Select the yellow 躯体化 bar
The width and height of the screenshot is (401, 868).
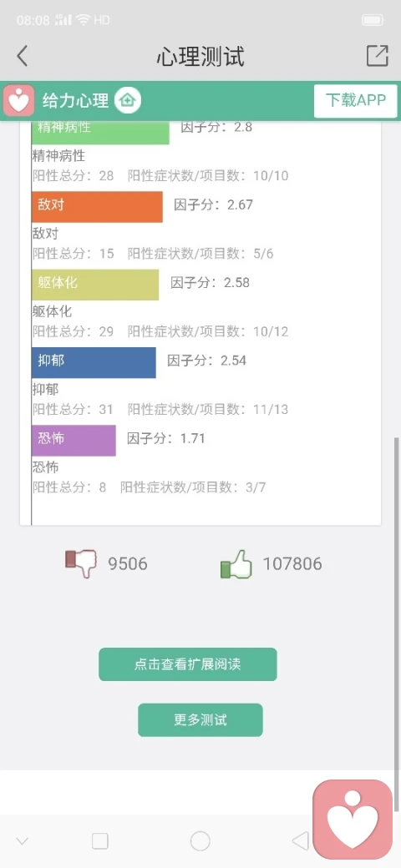coord(95,285)
